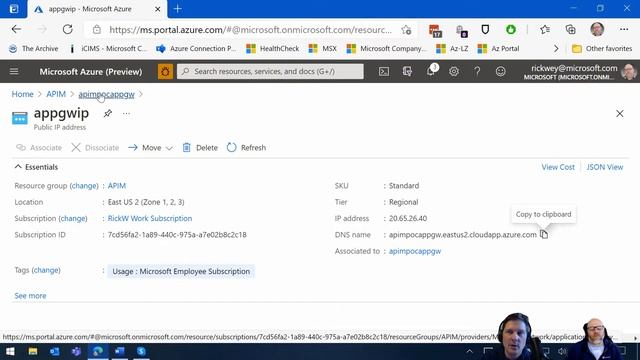This screenshot has width=640, height=360.
Task: Open the browser Favorites list icon
Action: [x=544, y=29]
